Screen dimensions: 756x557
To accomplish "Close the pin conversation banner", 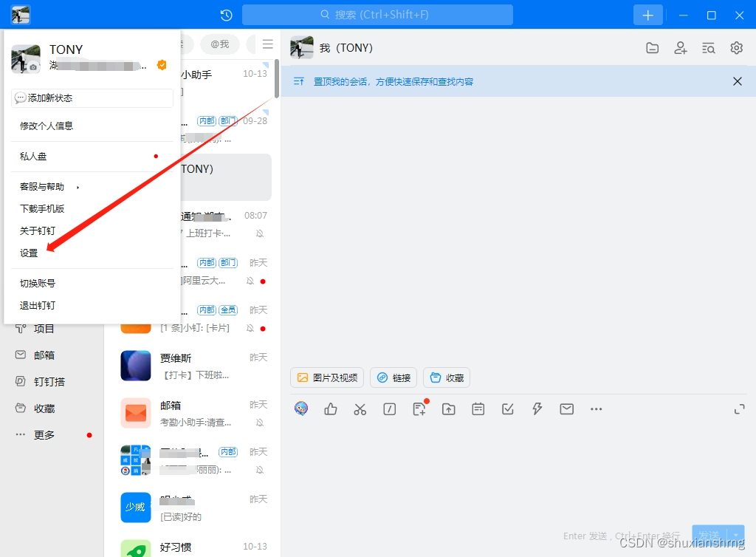I will (738, 81).
